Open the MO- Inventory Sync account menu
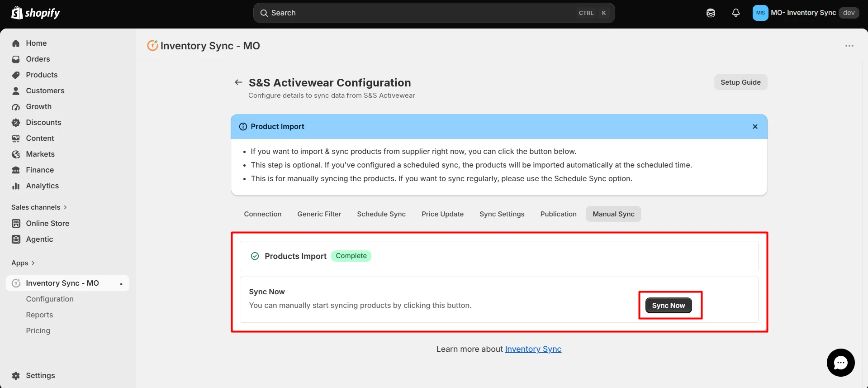 806,13
